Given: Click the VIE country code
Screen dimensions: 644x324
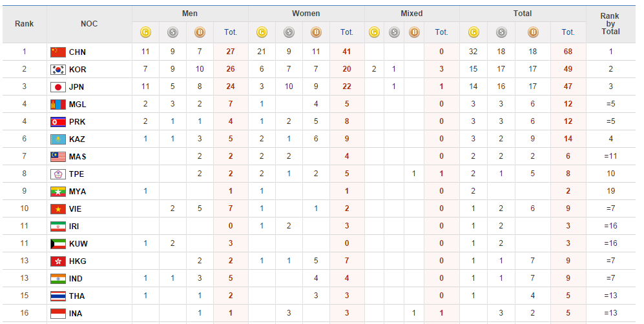Looking at the screenshot, I should (76, 209).
